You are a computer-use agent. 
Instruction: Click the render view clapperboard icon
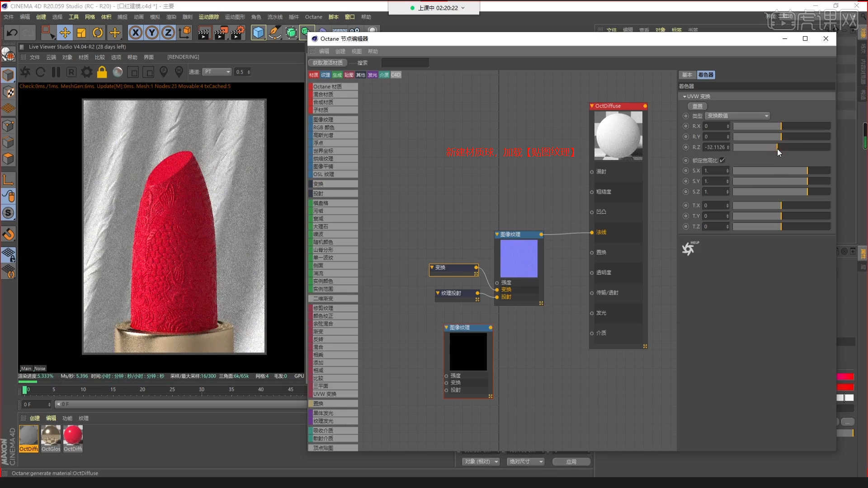click(204, 33)
